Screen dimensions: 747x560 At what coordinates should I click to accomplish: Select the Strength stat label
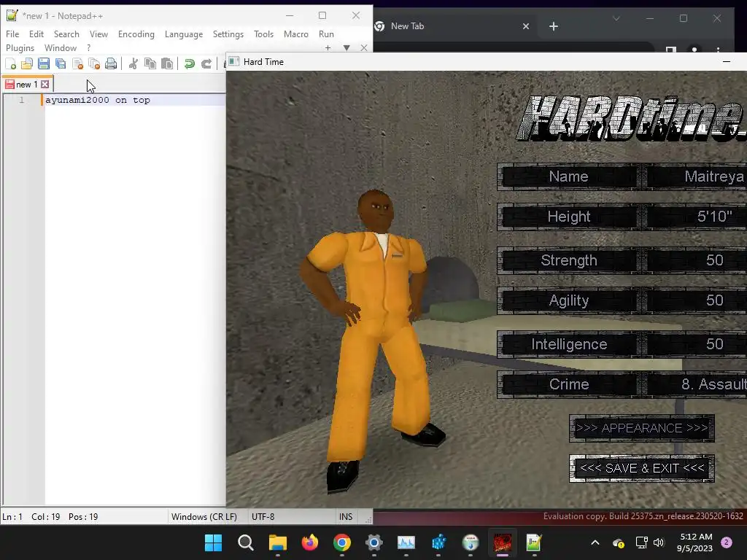click(568, 260)
